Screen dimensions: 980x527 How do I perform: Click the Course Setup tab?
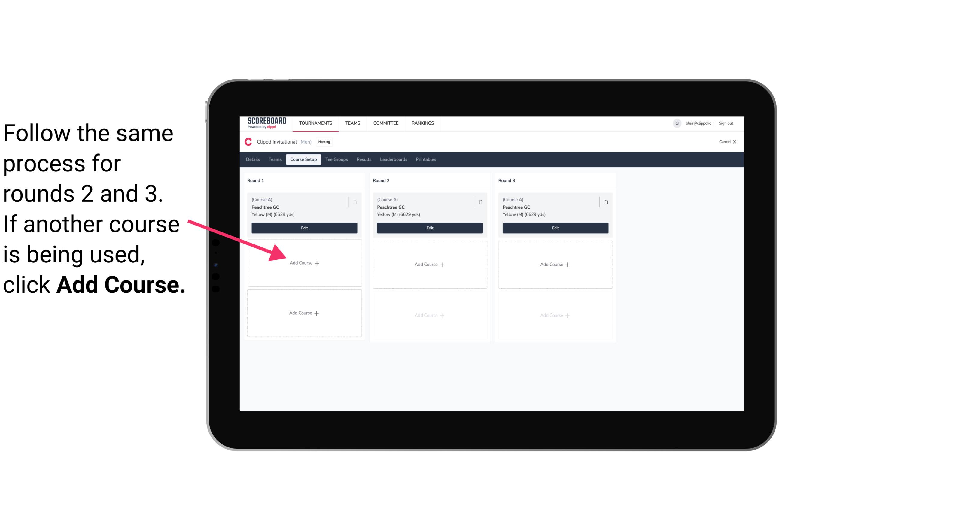pyautogui.click(x=303, y=159)
